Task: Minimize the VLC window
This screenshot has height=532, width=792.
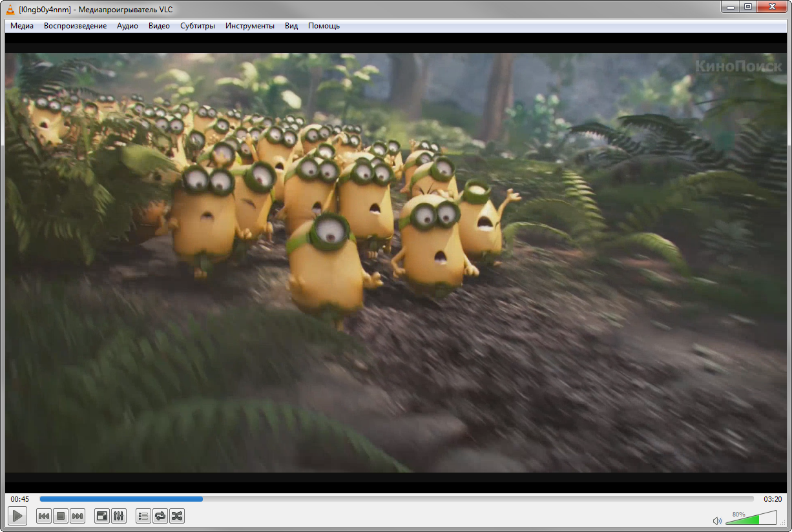Action: pos(730,6)
